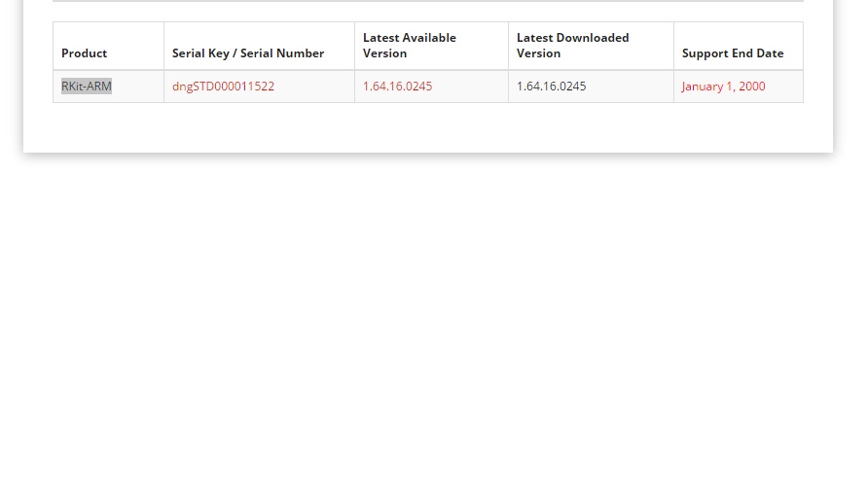Select the highlighted RKit-ARM product name

(x=87, y=87)
